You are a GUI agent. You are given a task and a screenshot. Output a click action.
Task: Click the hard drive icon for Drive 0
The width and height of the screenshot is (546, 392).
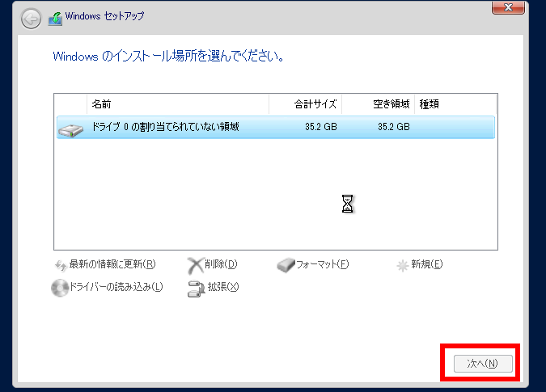tap(70, 130)
